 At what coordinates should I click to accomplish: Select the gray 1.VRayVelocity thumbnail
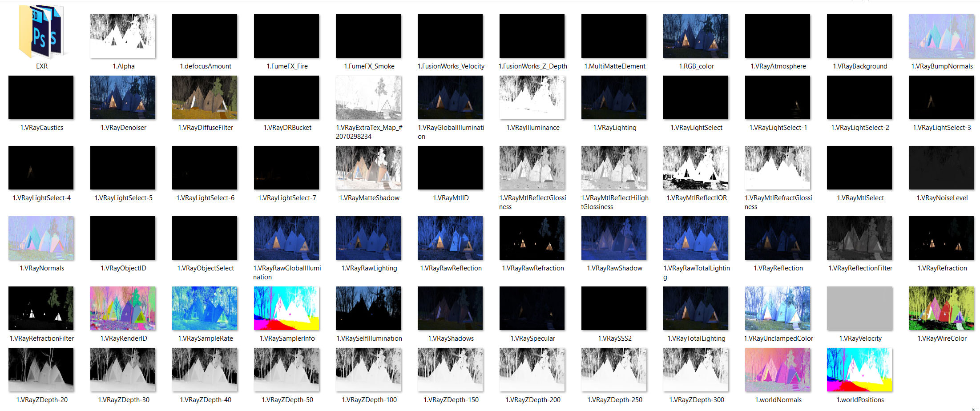click(859, 308)
